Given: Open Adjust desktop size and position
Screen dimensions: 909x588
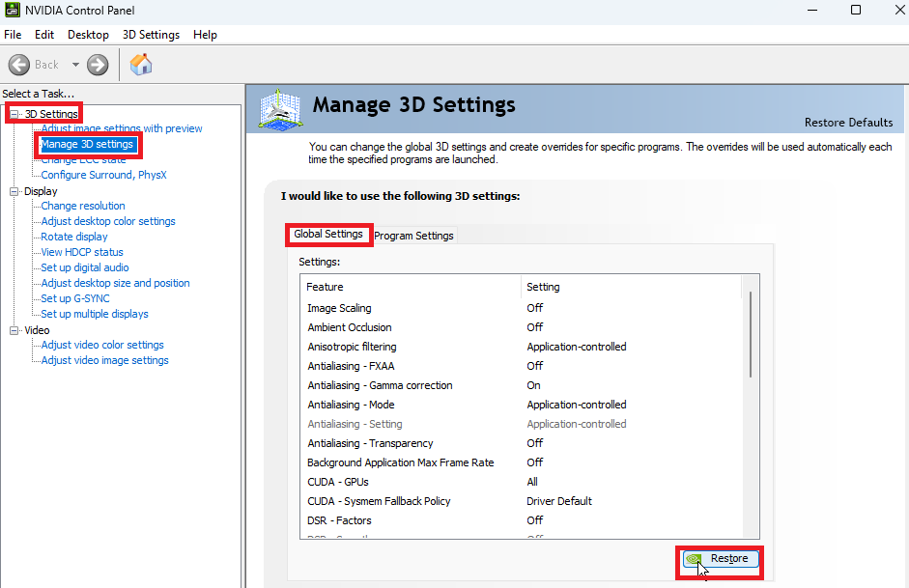Looking at the screenshot, I should pyautogui.click(x=115, y=283).
